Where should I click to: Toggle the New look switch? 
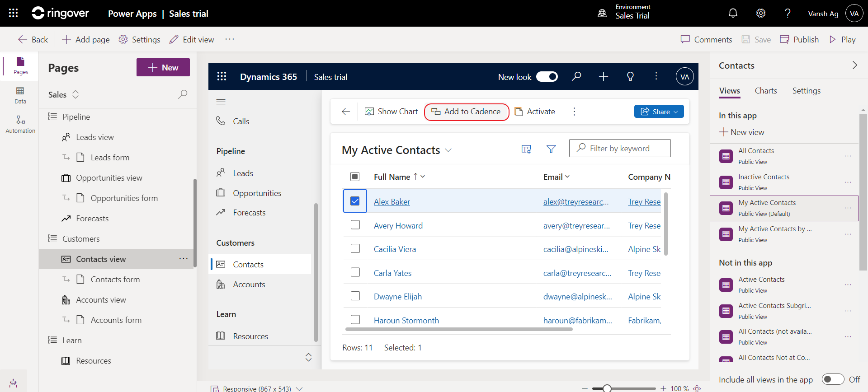(x=547, y=77)
